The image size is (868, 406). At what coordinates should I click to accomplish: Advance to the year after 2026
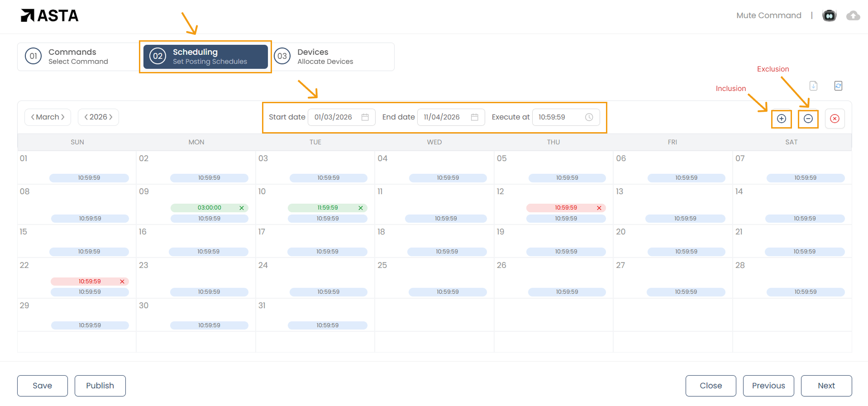click(x=111, y=117)
